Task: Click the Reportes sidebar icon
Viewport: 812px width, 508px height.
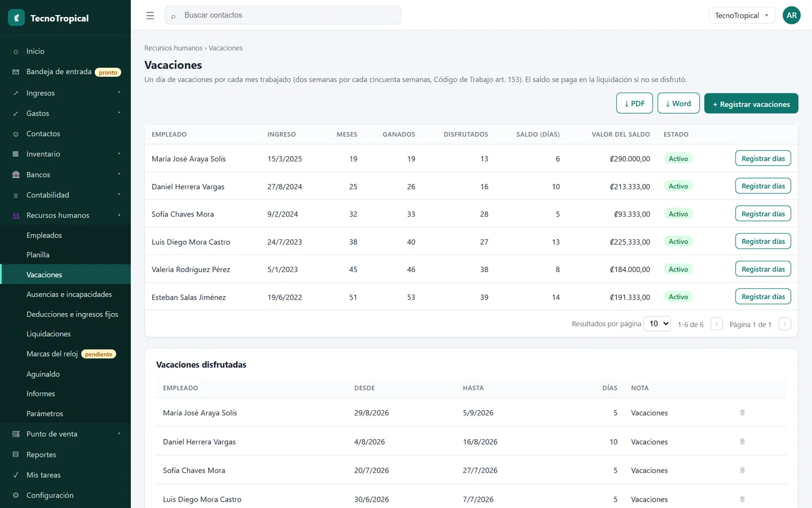Action: click(16, 455)
